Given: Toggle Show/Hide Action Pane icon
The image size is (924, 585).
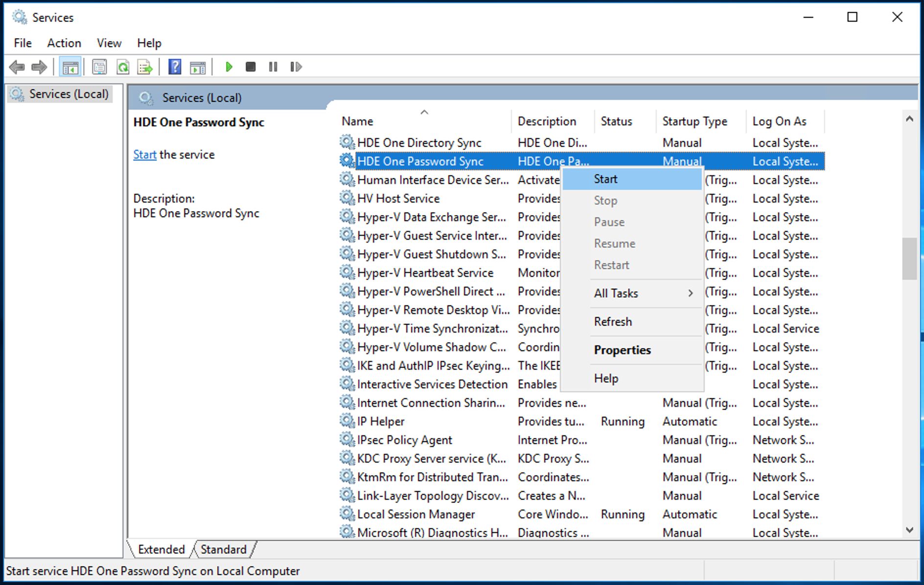Looking at the screenshot, I should click(198, 67).
